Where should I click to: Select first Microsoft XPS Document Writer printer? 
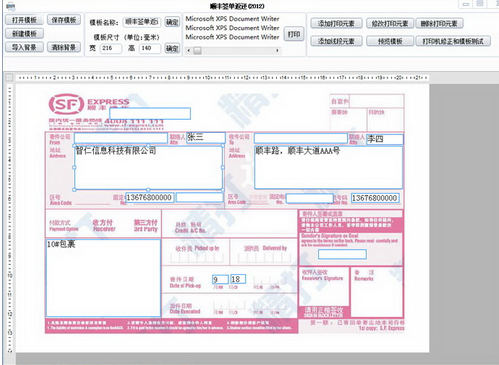coord(232,19)
